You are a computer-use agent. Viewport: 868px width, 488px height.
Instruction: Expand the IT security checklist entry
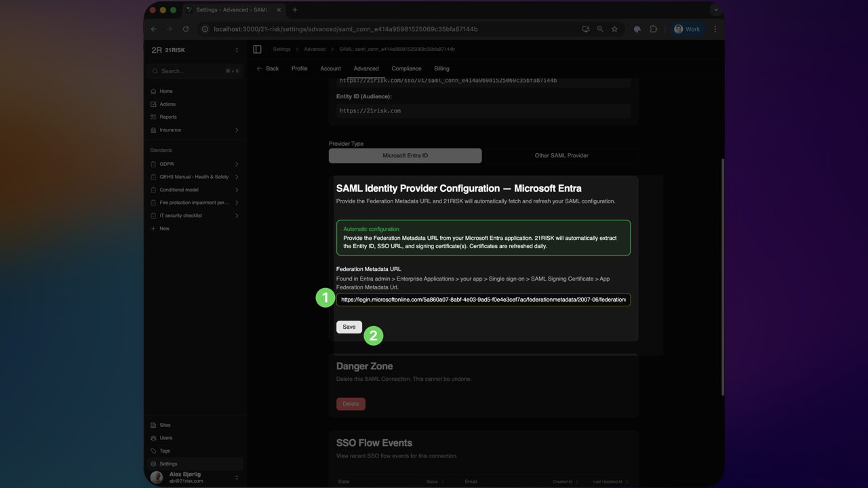[237, 216]
